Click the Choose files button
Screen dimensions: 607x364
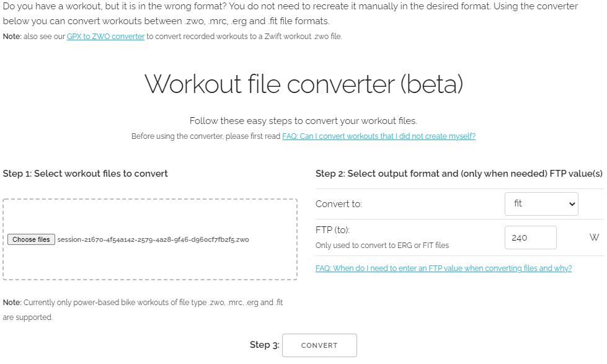click(x=31, y=239)
